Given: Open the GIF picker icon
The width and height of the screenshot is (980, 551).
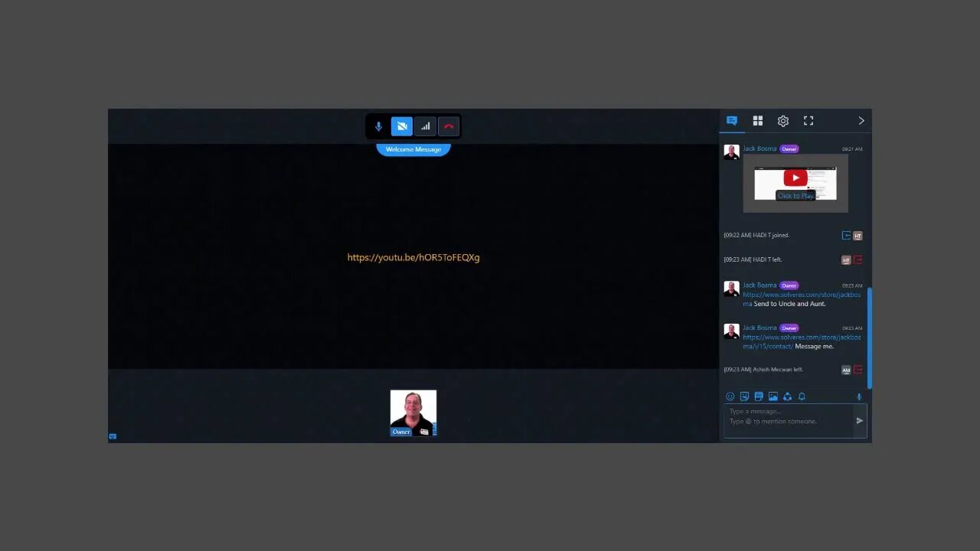Looking at the screenshot, I should [759, 396].
